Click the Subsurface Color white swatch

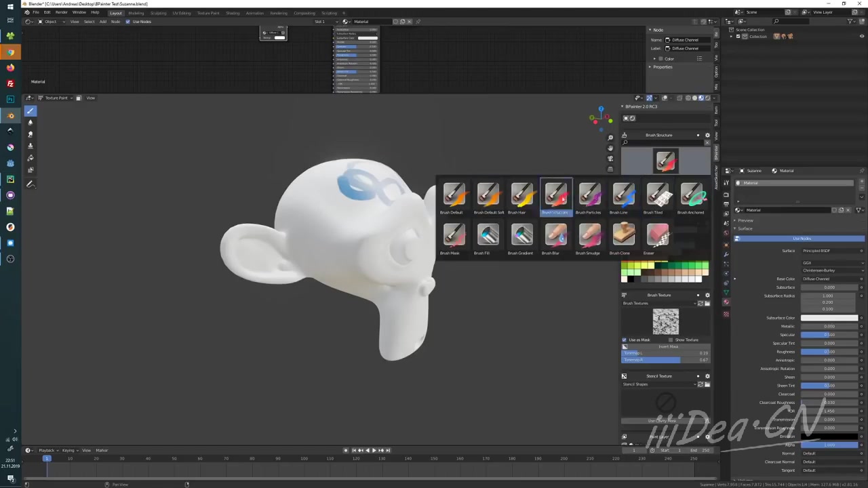click(829, 318)
